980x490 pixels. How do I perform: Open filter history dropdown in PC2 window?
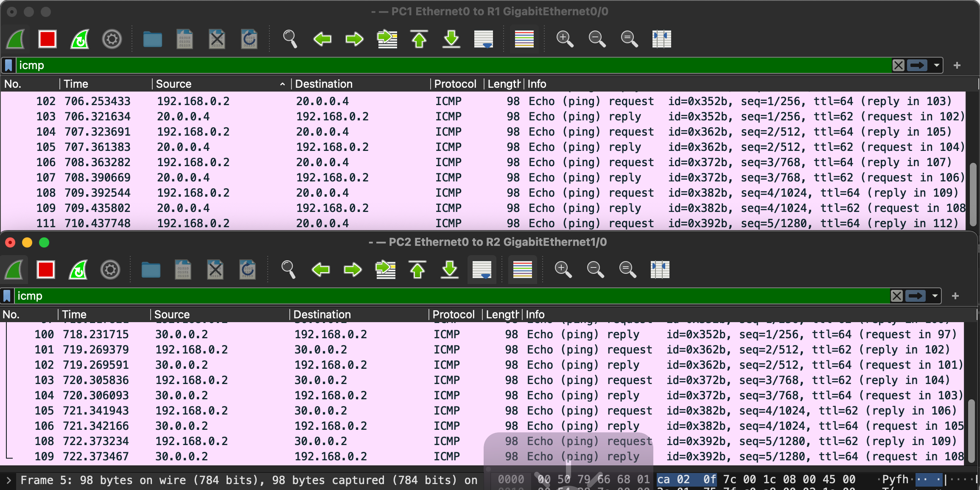pyautogui.click(x=935, y=296)
